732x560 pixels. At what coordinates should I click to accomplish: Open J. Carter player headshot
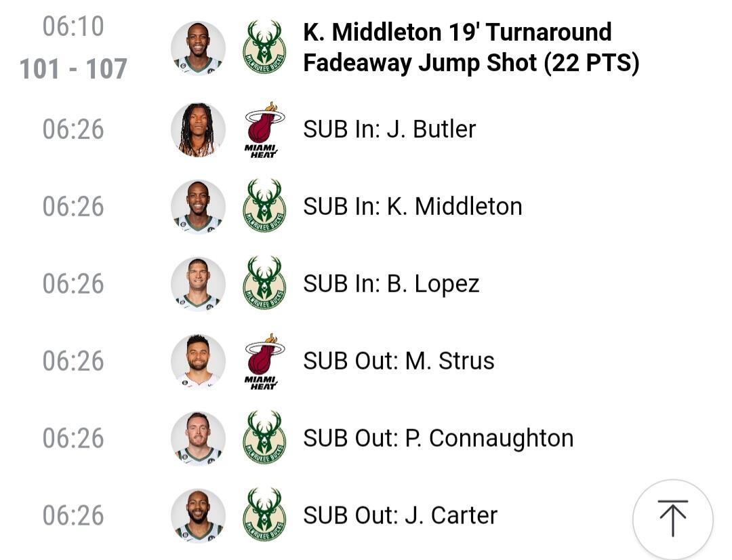[x=198, y=515]
